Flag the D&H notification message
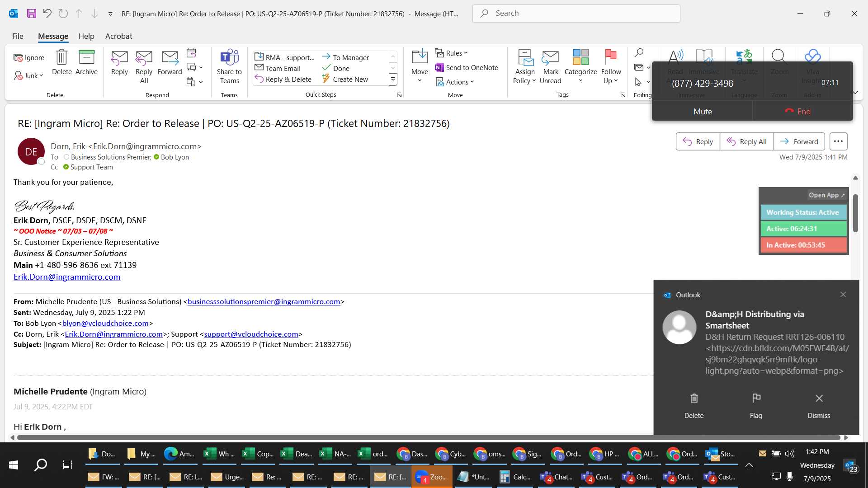Image resolution: width=868 pixels, height=488 pixels. 756,406
